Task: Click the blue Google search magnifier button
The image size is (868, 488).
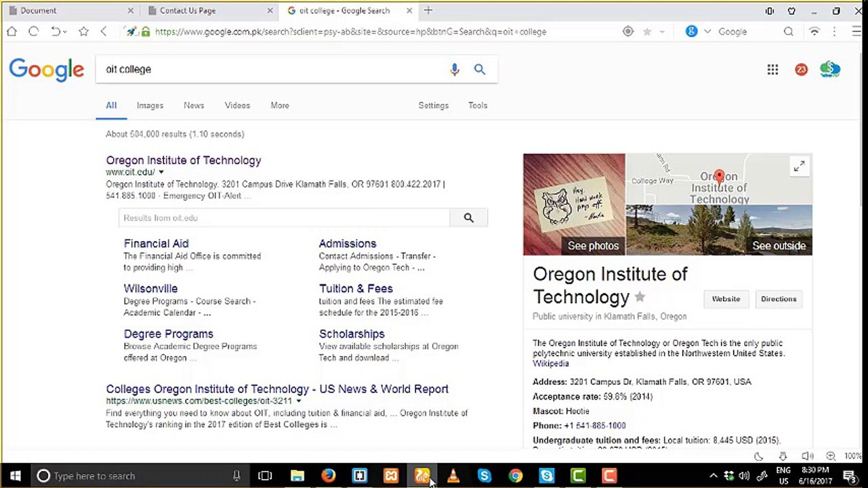Action: pos(480,69)
